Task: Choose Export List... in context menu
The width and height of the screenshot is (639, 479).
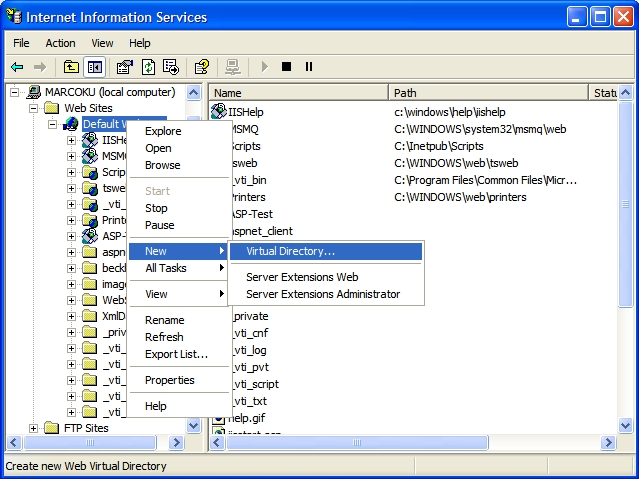Action: tap(179, 354)
